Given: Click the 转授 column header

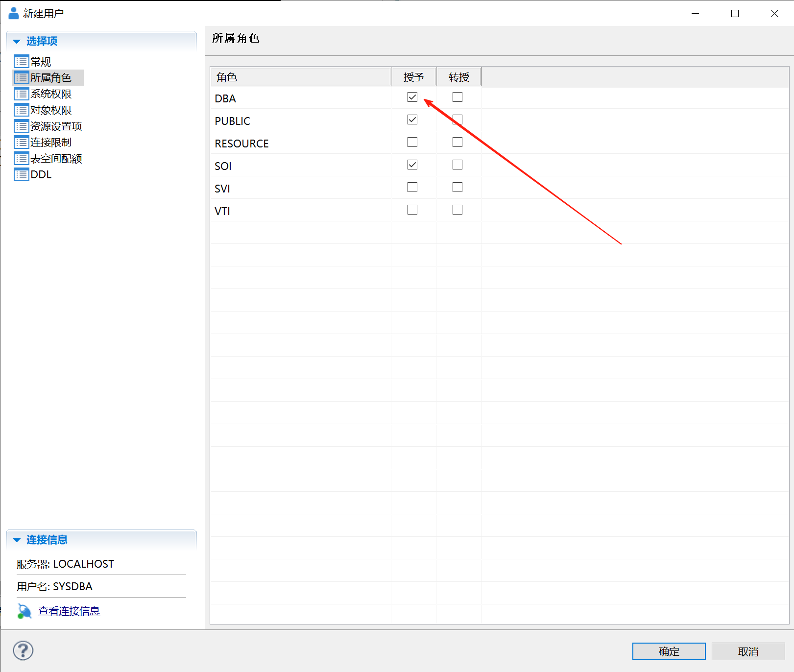Looking at the screenshot, I should [x=459, y=77].
